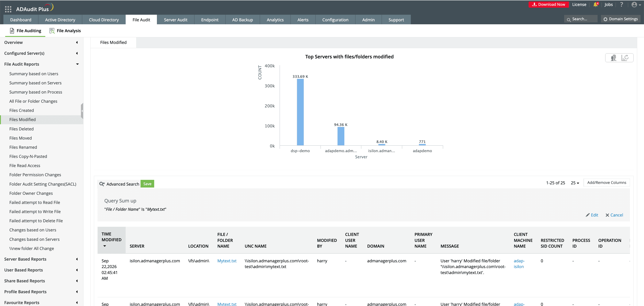Screen dimensions: 644x306
Task: Open the Analytics tab
Action: coord(275,20)
